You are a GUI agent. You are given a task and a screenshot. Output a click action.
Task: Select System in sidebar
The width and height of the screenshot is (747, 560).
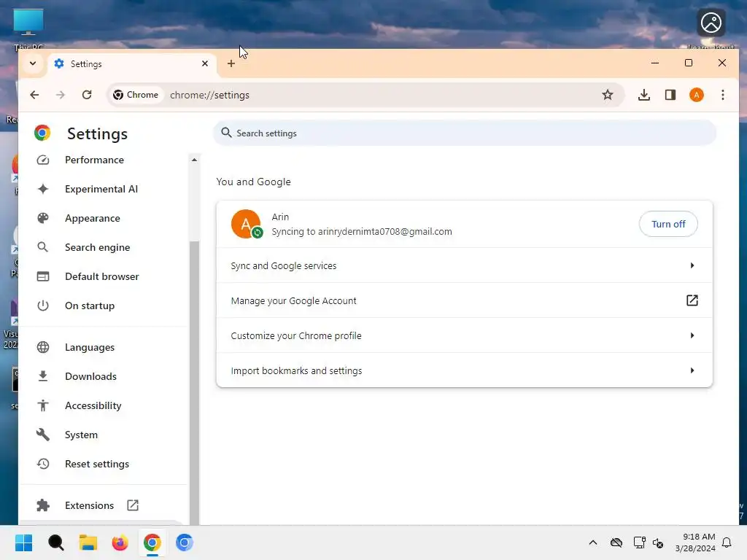[x=81, y=435]
